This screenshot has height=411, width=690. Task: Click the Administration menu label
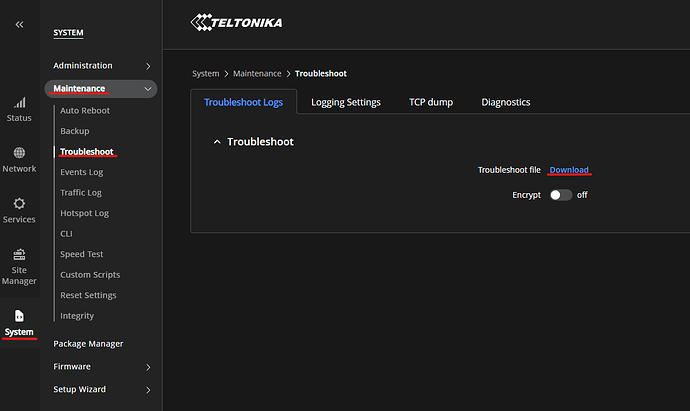click(x=83, y=66)
